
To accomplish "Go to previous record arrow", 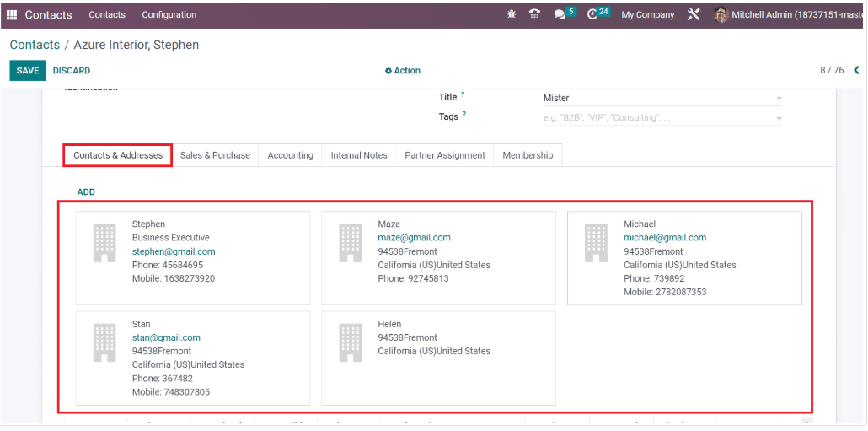I will (x=856, y=70).
